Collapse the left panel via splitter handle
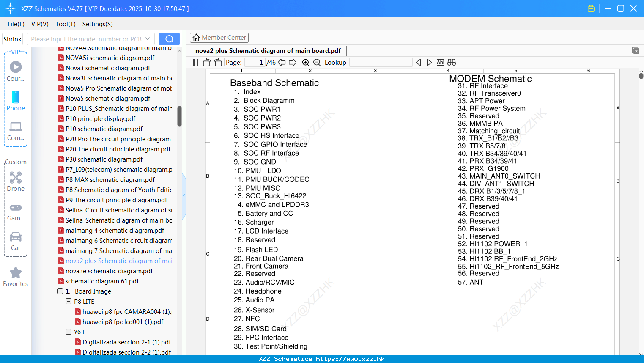644x363 pixels. point(184,196)
